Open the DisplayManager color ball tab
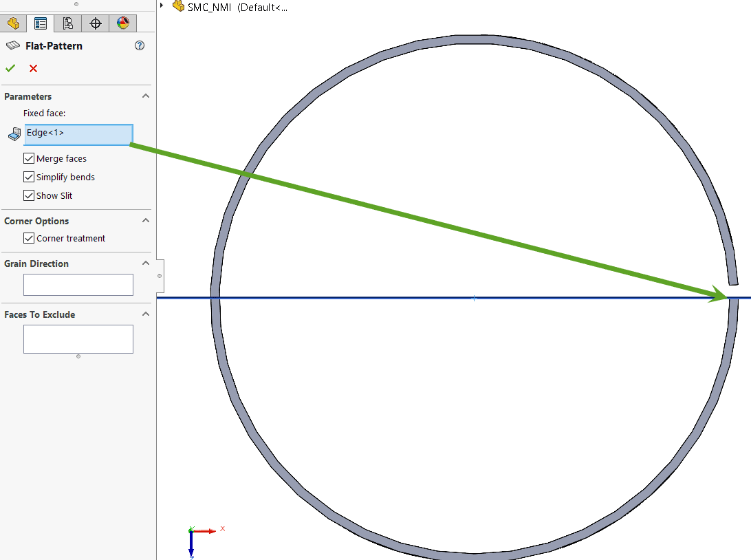 click(122, 23)
